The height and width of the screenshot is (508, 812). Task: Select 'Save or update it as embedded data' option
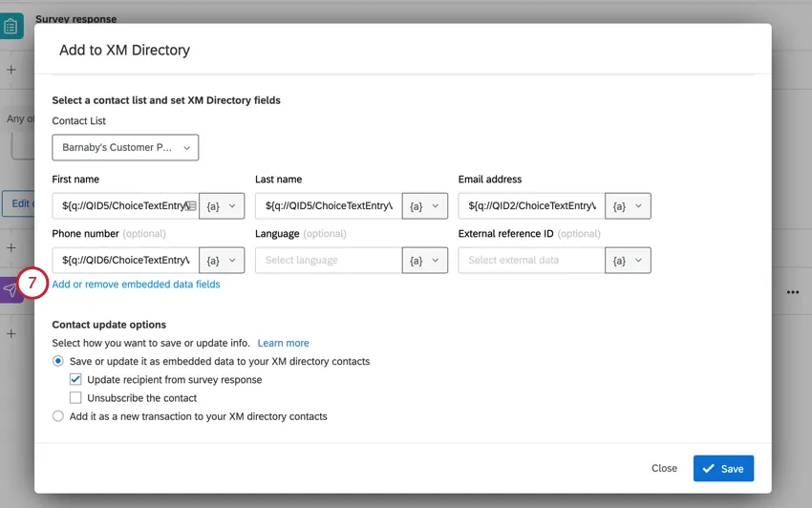[x=58, y=362]
